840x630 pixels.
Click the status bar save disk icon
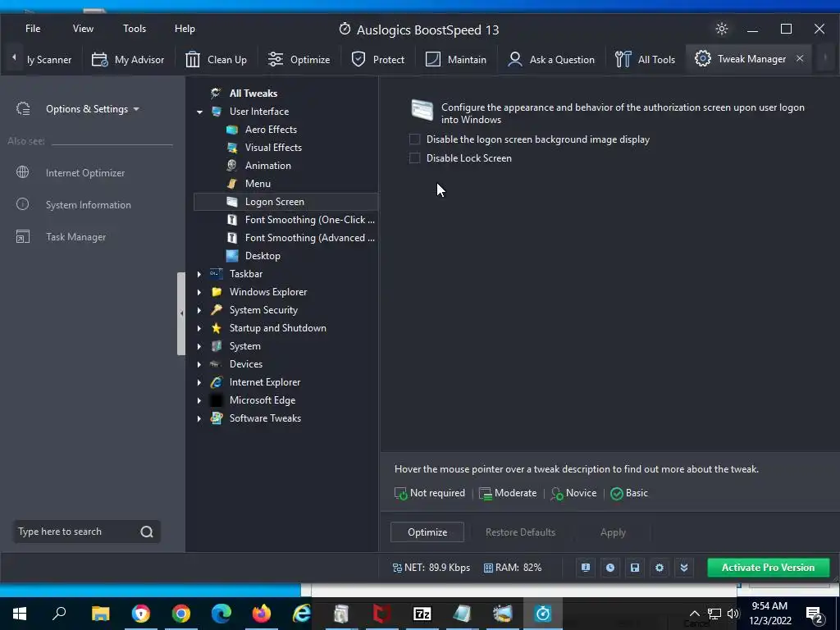[x=635, y=568]
